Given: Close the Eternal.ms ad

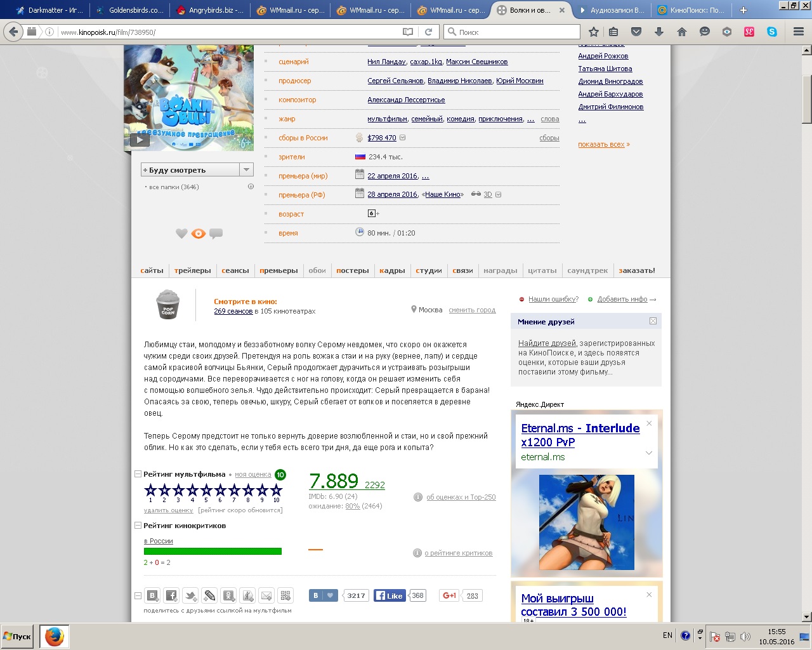Looking at the screenshot, I should point(649,423).
